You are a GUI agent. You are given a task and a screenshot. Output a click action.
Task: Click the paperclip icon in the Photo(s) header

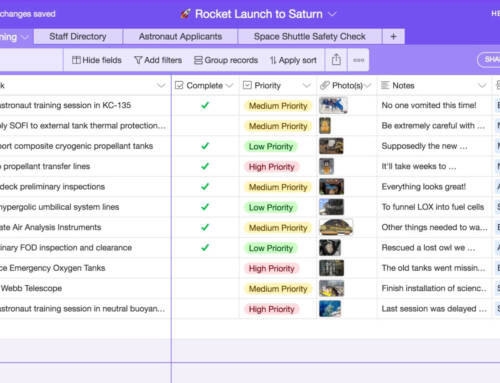click(325, 85)
